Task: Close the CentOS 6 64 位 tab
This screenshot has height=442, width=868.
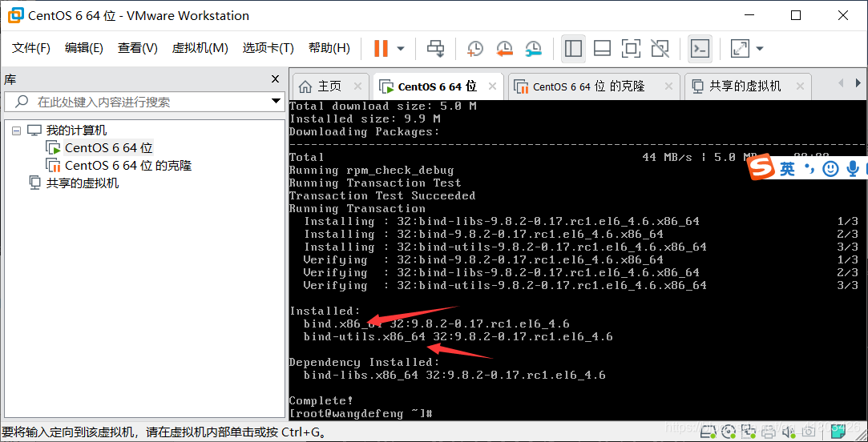Action: click(x=491, y=86)
